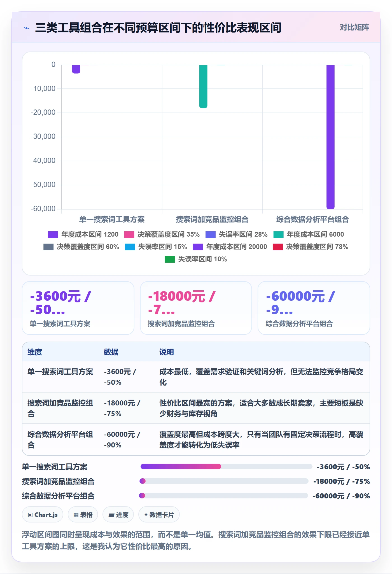The width and height of the screenshot is (392, 574).
Task: Toggle legend item 失误率区间 10%
Action: [196, 259]
